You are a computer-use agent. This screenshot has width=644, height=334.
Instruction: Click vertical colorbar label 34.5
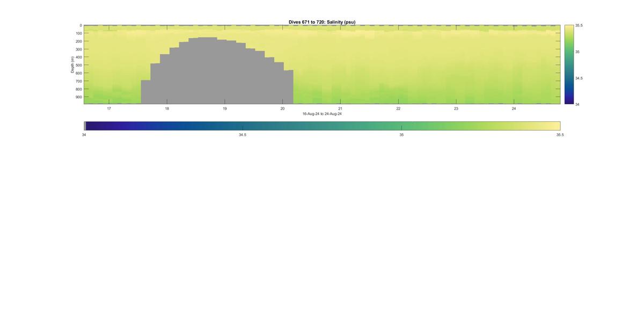579,78
